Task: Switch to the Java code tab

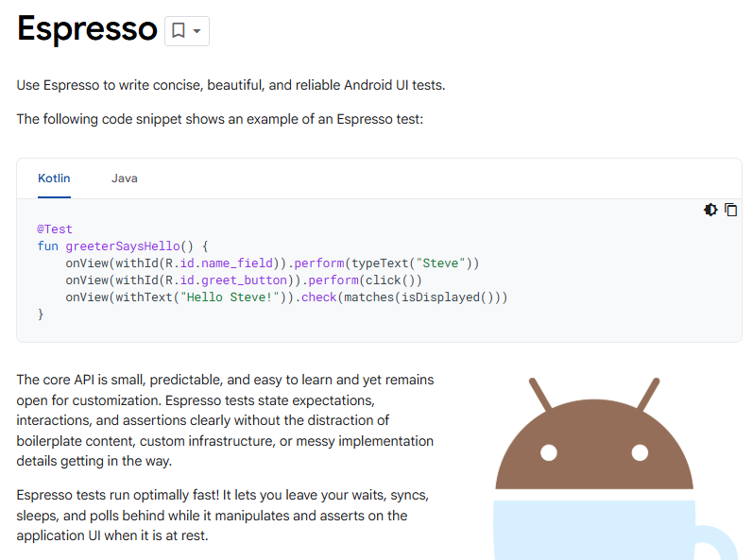Action: tap(125, 178)
